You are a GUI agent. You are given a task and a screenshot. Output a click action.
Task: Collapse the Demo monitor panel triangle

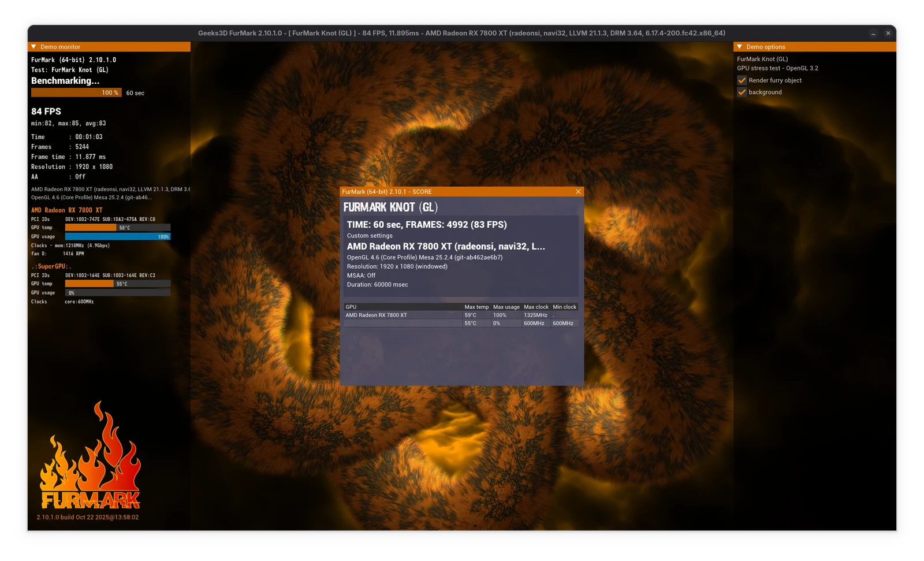click(x=34, y=47)
